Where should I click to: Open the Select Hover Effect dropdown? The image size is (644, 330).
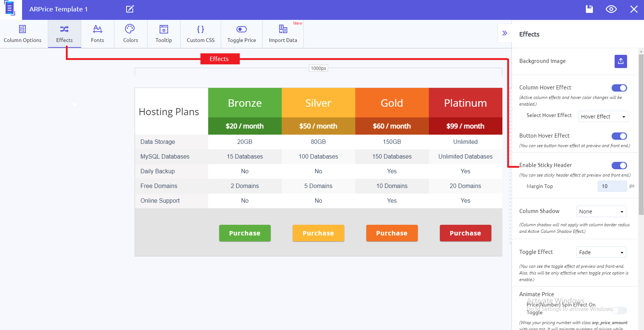[x=603, y=117]
